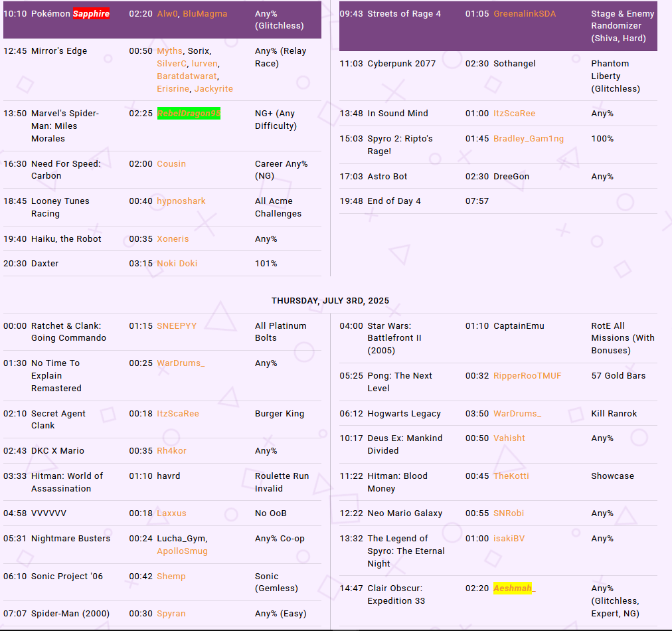Viewport: 672px width, 631px height.
Task: Select Lucha_Gym runner name
Action: coord(182,539)
